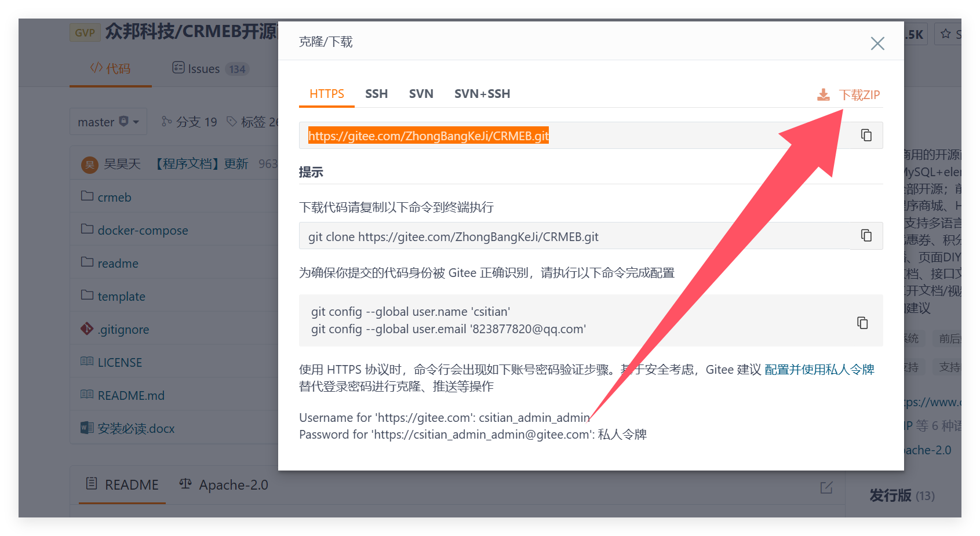This screenshot has width=980, height=536.
Task: Open the 吴昊天 user avatar
Action: click(x=89, y=165)
